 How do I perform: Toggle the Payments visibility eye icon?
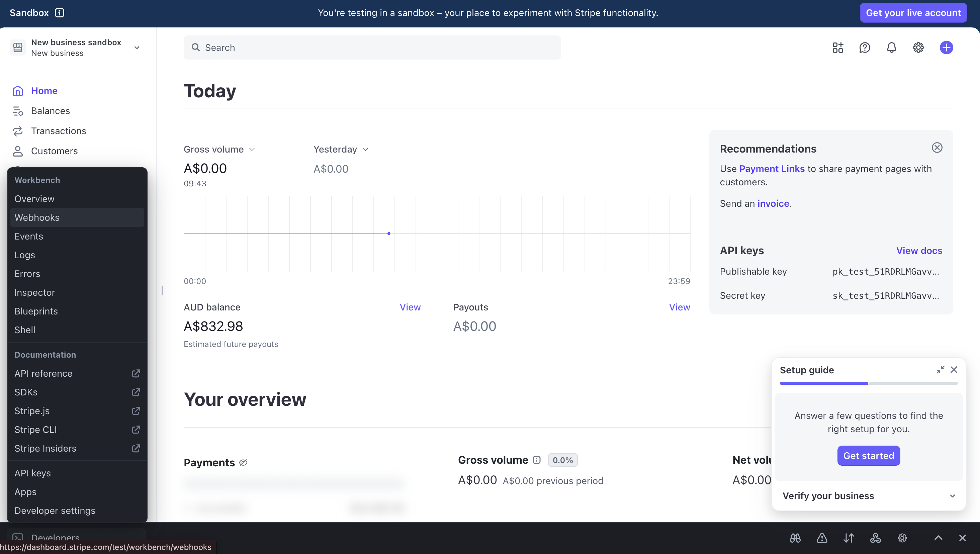coord(243,462)
